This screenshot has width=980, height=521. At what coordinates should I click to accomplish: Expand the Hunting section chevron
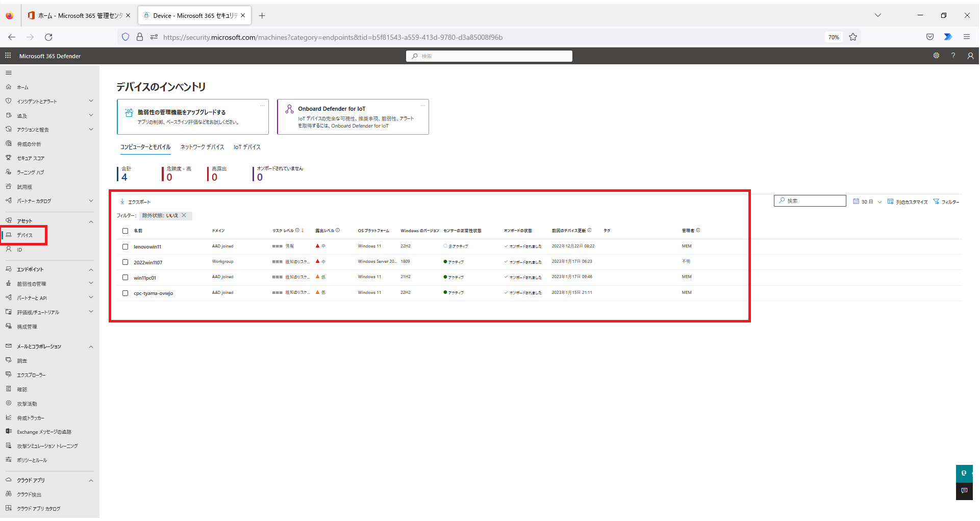point(91,115)
